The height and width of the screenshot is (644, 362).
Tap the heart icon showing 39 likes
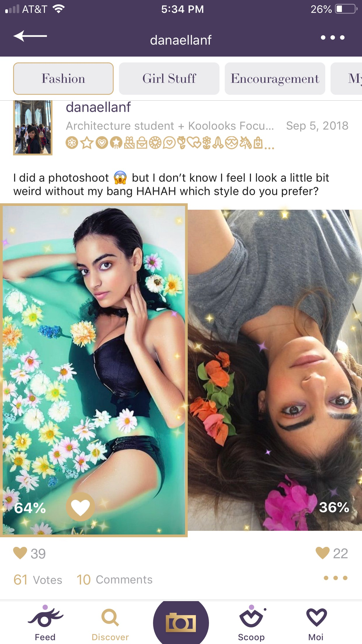click(x=20, y=553)
